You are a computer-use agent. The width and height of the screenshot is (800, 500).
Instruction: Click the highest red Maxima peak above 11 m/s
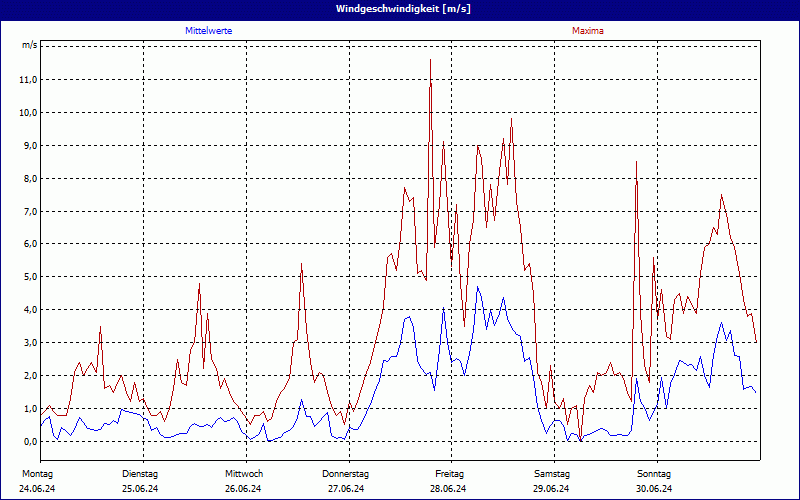[x=431, y=61]
